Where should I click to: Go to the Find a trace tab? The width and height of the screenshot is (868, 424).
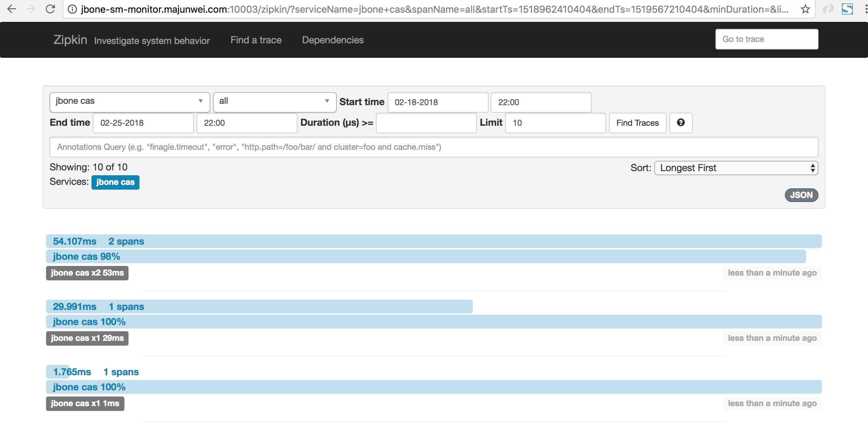tap(256, 40)
